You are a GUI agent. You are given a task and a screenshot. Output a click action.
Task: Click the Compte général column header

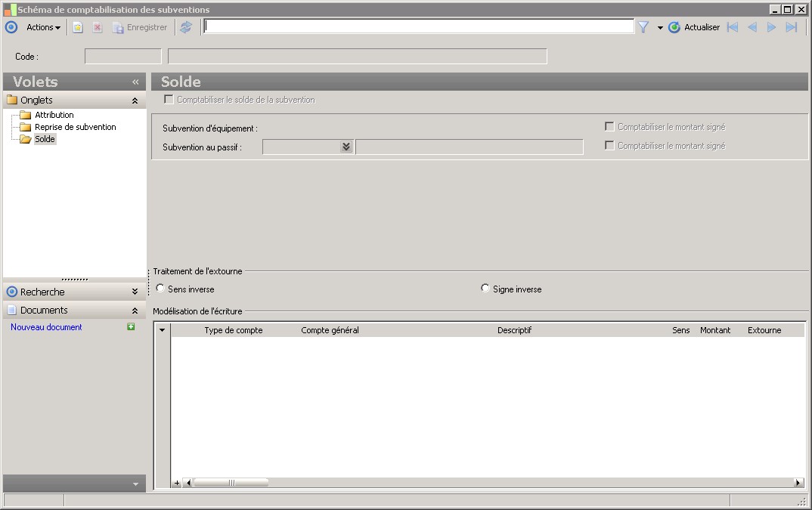330,330
